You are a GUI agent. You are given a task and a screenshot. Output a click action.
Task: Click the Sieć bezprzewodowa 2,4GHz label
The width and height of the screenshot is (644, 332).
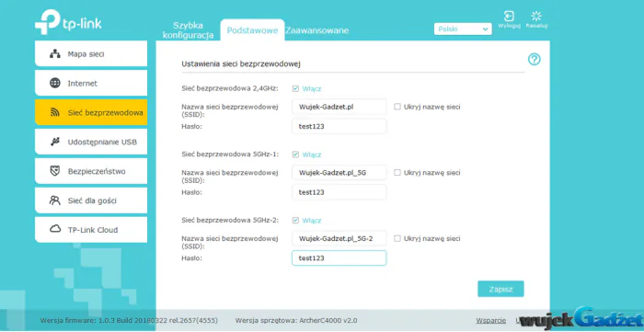(x=230, y=88)
